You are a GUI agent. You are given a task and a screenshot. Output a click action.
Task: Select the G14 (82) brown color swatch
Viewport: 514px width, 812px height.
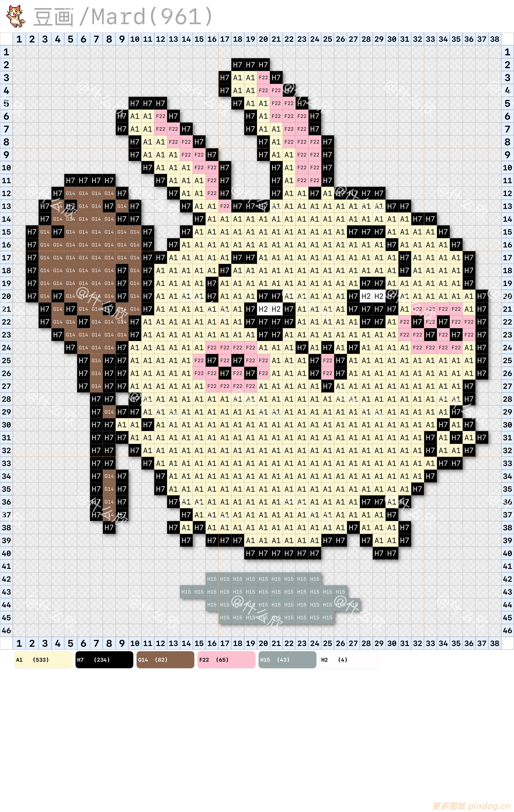tap(165, 660)
